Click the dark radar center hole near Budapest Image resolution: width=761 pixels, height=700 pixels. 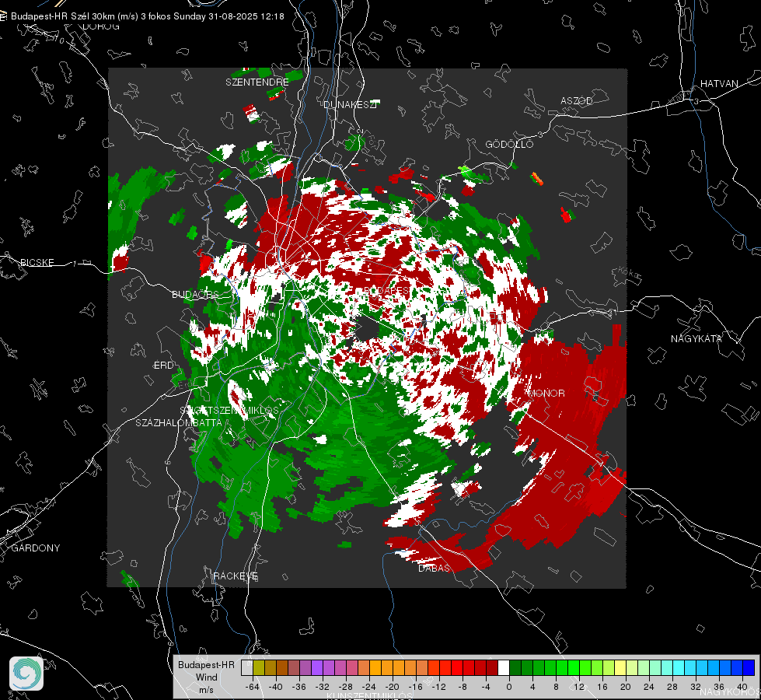(x=368, y=328)
